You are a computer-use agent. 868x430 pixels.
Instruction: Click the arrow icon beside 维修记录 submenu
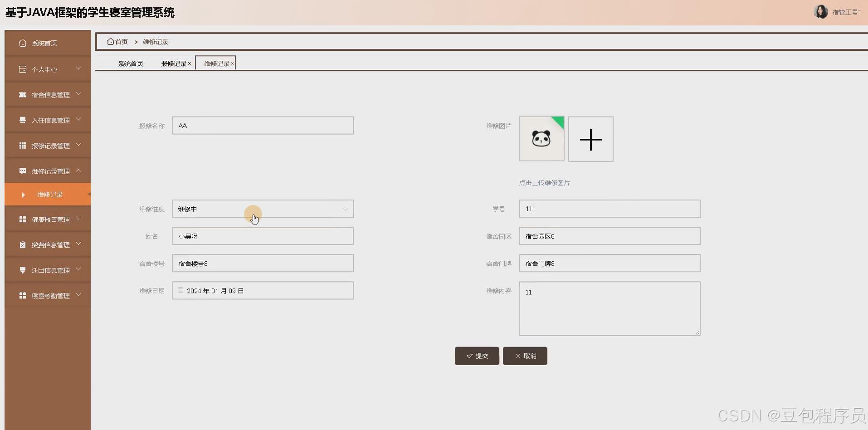(23, 195)
